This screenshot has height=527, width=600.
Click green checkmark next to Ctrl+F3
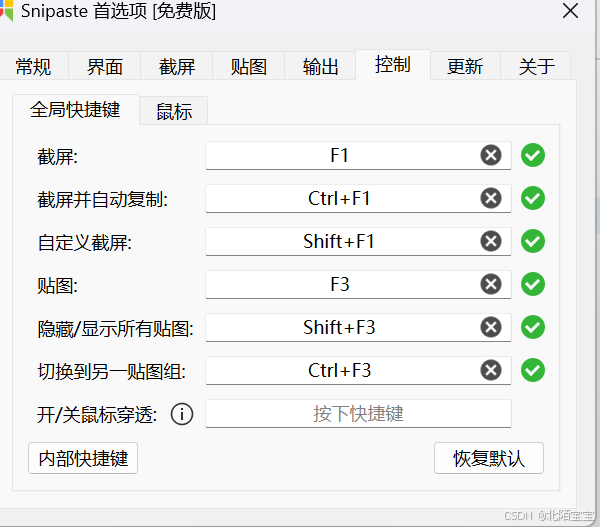pos(533,370)
